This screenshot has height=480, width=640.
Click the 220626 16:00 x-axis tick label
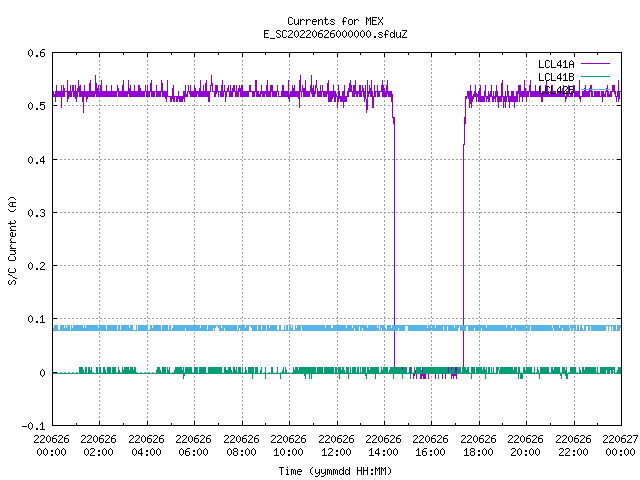coord(431,446)
